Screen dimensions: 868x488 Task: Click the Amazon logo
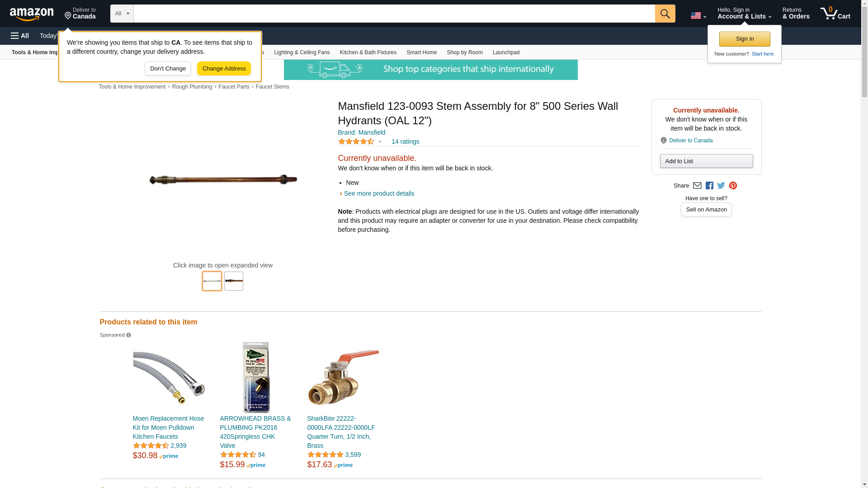coord(32,14)
